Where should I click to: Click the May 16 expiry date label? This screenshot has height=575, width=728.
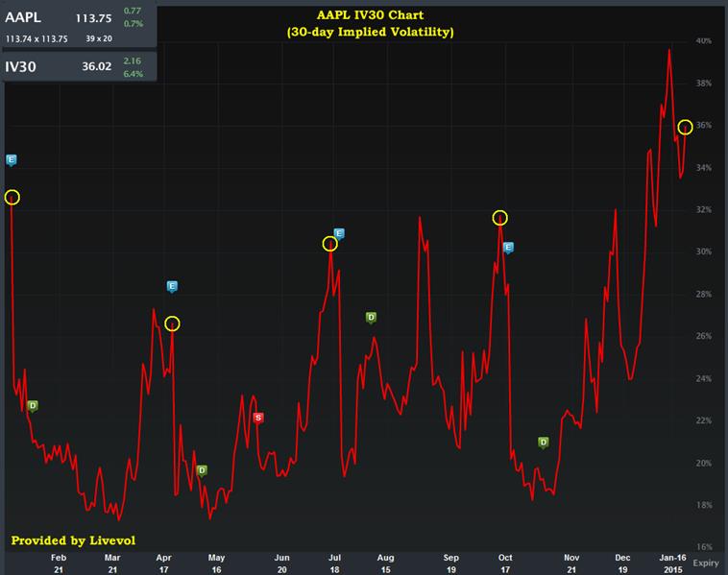[x=216, y=563]
